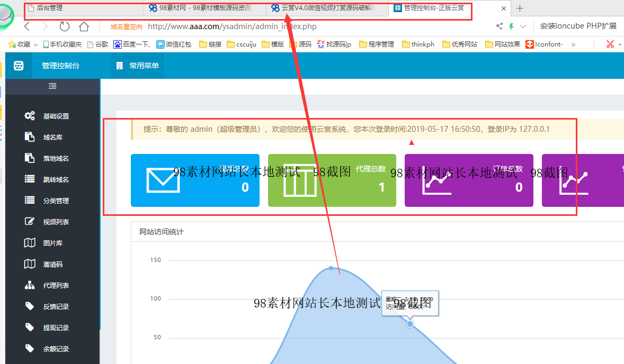Select 代理列表 org-chart icon

click(x=30, y=285)
